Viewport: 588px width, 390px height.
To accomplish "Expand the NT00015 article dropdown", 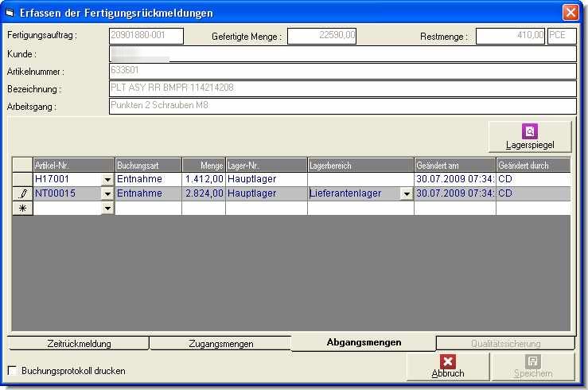I will point(107,193).
